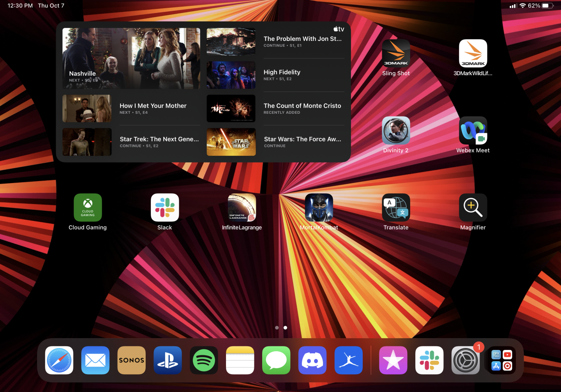Tap the first home screen page dot
Viewport: 561px width, 392px height.
click(x=277, y=328)
